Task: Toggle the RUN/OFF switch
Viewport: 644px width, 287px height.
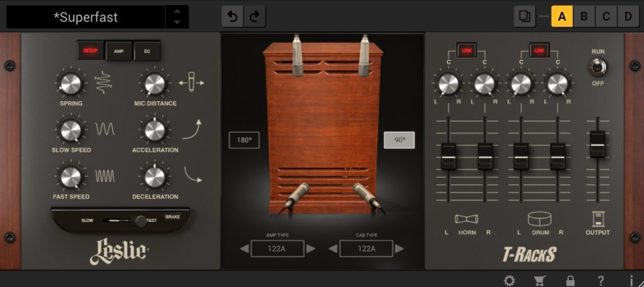Action: (x=597, y=67)
